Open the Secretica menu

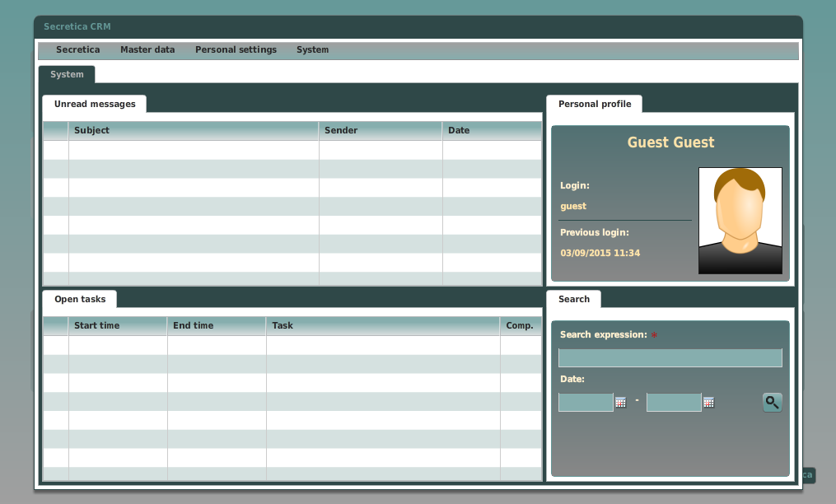[77, 49]
